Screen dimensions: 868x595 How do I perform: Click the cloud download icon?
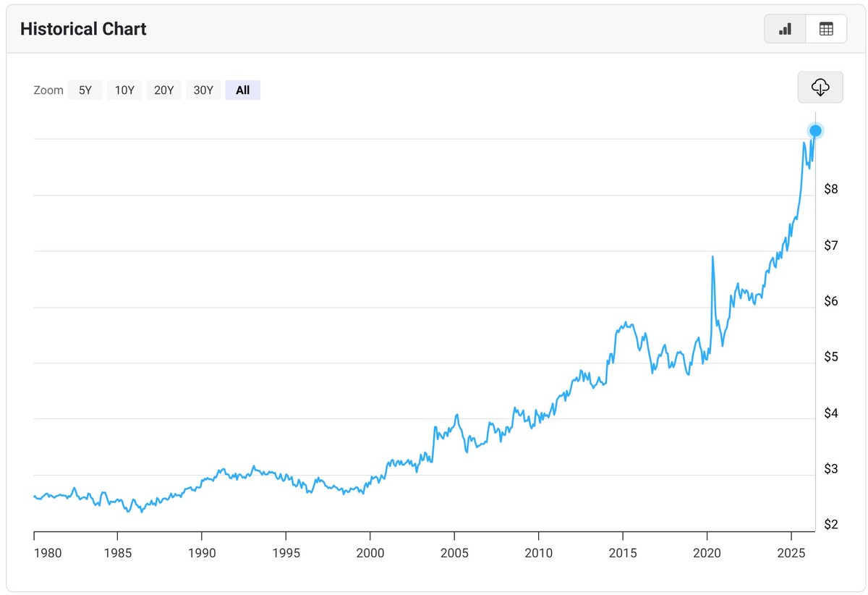tap(820, 88)
